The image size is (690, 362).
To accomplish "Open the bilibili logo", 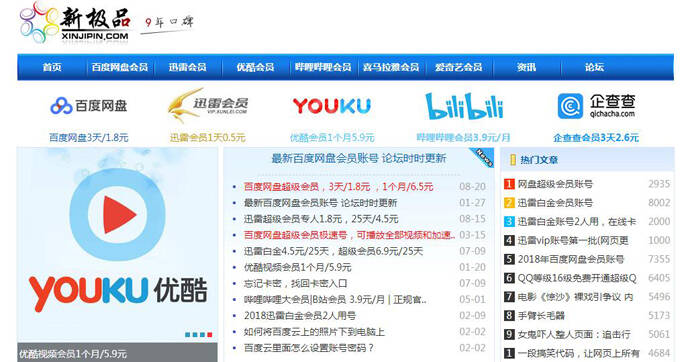I will click(464, 106).
